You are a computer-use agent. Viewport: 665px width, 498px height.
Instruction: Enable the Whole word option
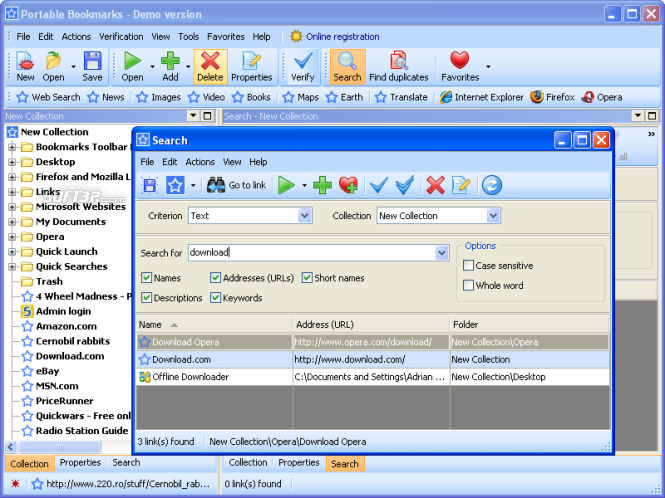(x=468, y=285)
